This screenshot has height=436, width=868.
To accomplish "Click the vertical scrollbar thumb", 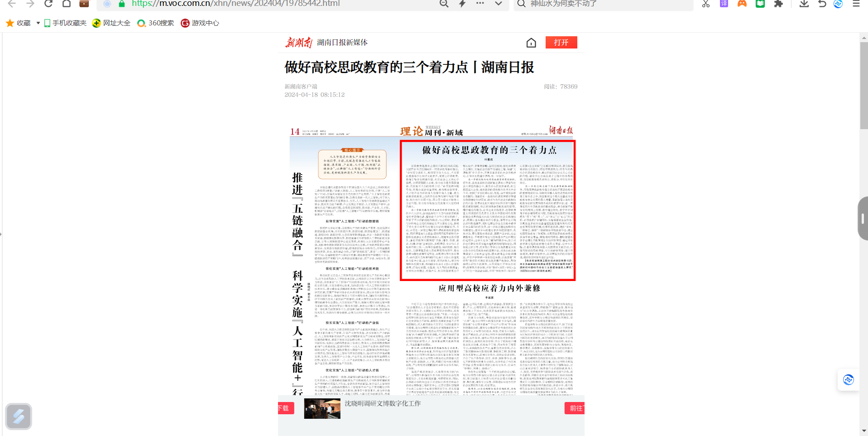I will tap(864, 86).
